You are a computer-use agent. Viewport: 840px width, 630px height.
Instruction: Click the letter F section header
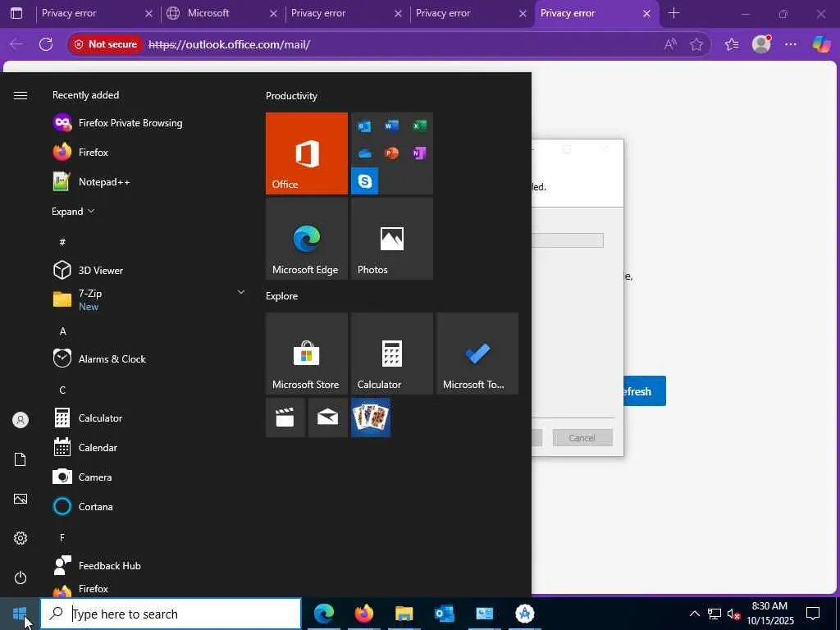click(62, 537)
